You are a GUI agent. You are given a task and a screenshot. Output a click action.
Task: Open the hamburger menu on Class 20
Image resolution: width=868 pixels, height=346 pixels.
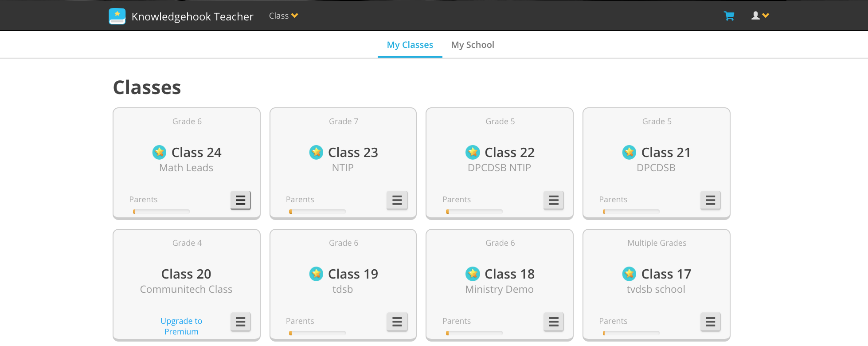(241, 322)
